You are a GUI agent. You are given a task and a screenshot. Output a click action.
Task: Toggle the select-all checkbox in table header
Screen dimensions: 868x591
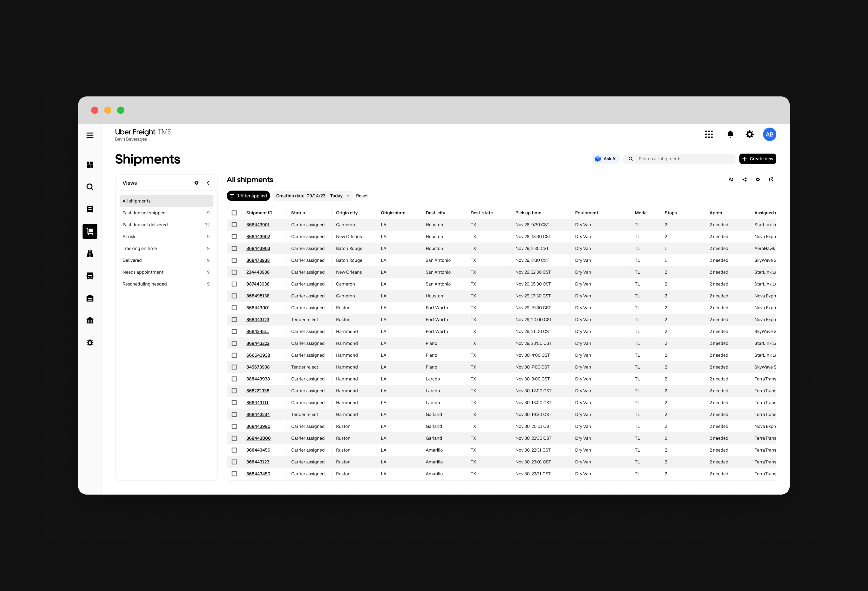click(x=234, y=213)
